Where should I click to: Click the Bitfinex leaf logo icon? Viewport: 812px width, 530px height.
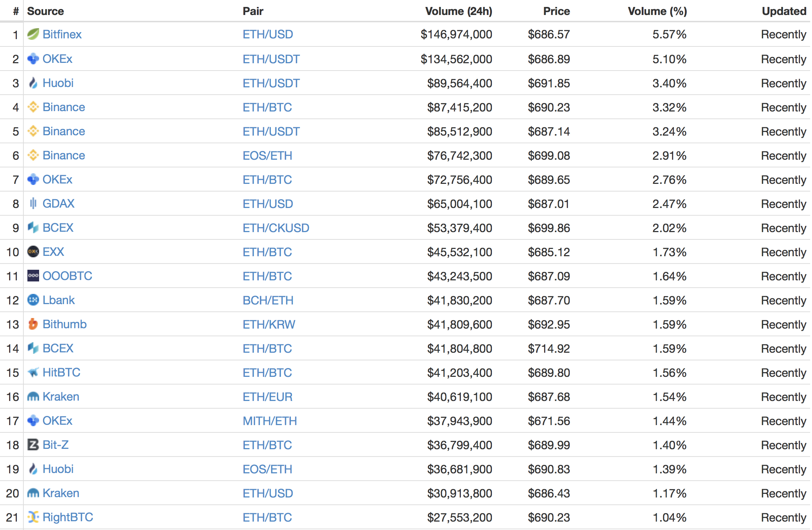coord(33,34)
